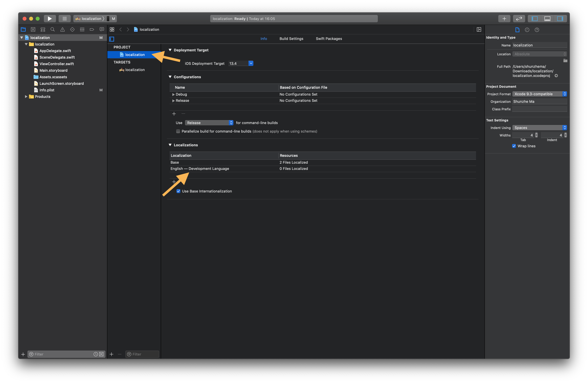Image resolution: width=588 pixels, height=383 pixels.
Task: Toggle the Wrap lines checkbox
Action: point(514,146)
